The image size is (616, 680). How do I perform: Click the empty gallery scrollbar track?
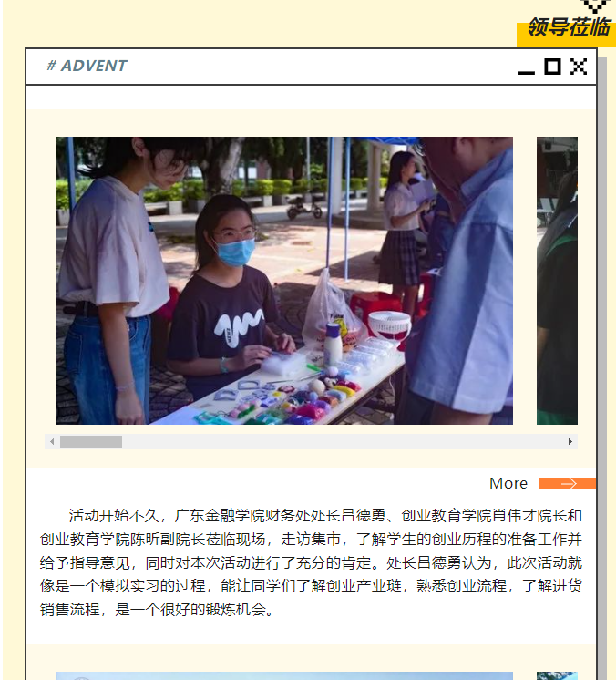(343, 441)
